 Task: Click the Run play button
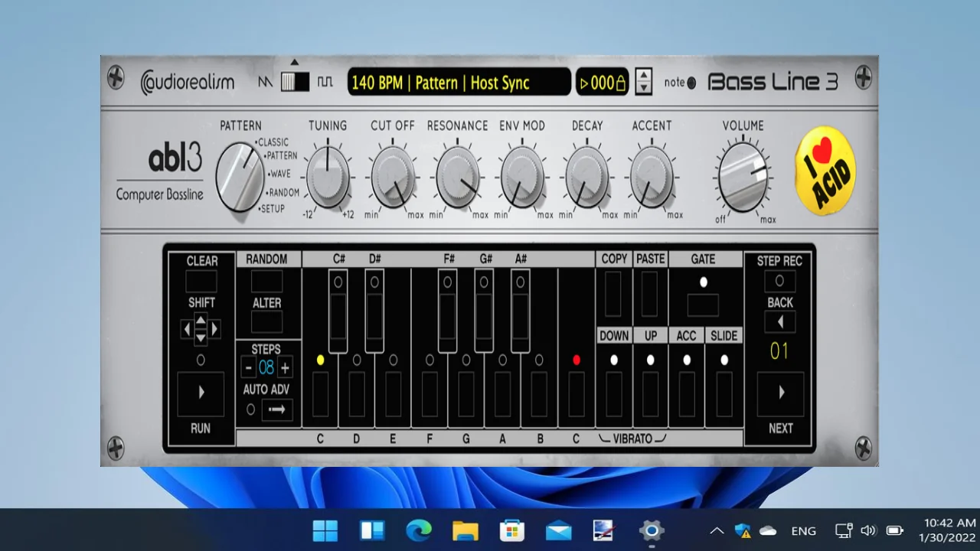(x=201, y=393)
